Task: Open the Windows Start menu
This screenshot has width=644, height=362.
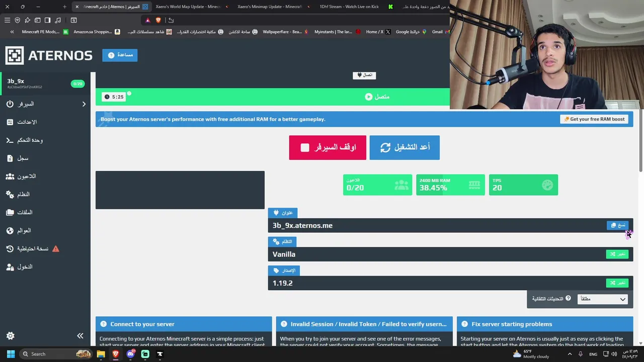Action: (11, 354)
